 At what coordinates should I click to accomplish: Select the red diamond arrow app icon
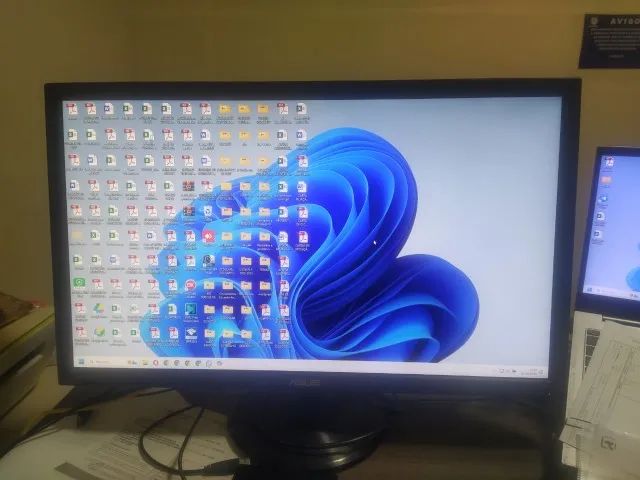point(208,236)
